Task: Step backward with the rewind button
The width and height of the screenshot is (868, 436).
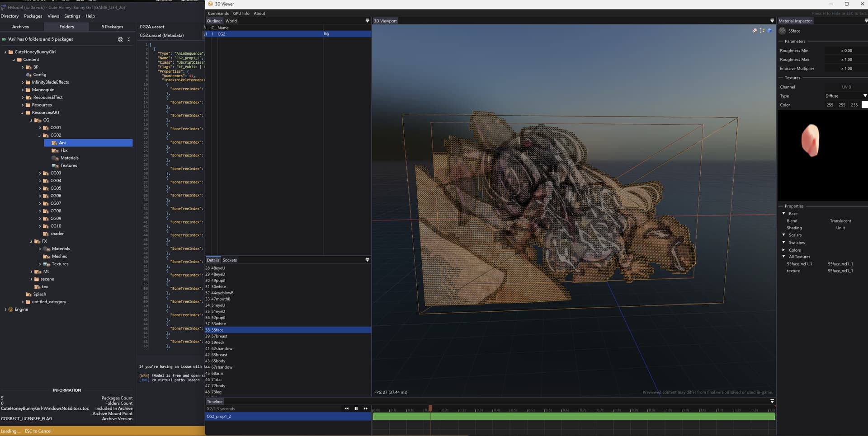Action: pyautogui.click(x=347, y=408)
